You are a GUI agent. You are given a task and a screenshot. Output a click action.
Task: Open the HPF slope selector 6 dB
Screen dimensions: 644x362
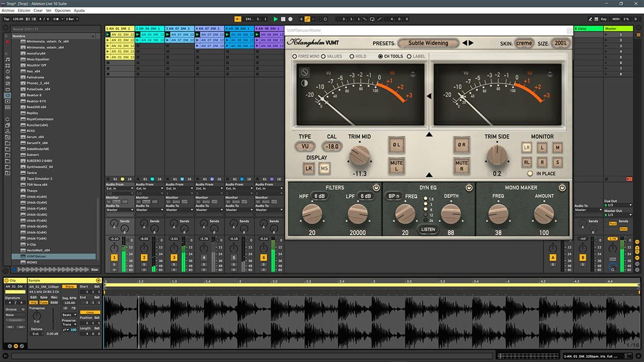tap(319, 196)
